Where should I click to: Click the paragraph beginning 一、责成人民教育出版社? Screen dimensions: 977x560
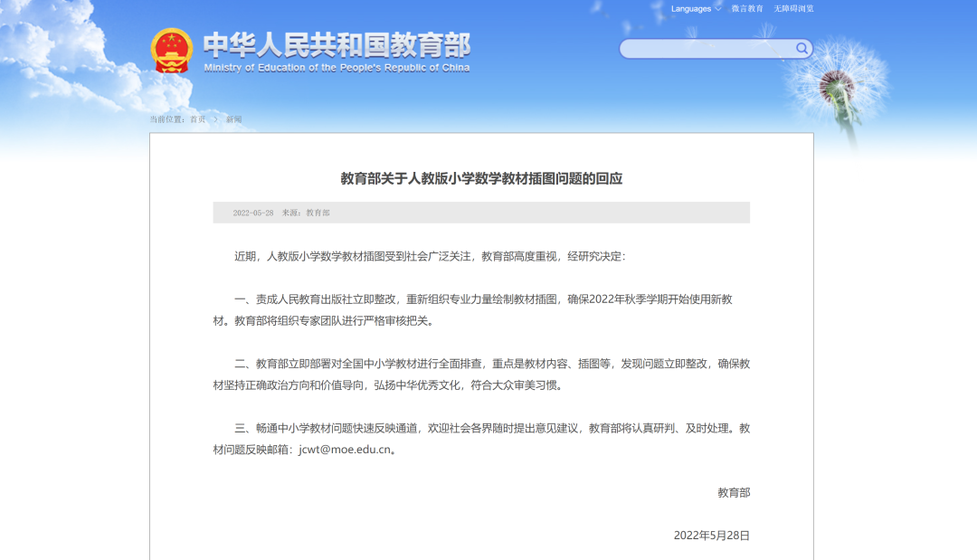481,310
